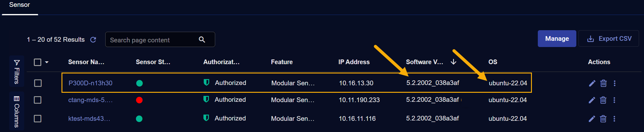Delete sensor P300D-n13h30 using trash icon
Viewport: 644px width, 132px height.
point(603,83)
